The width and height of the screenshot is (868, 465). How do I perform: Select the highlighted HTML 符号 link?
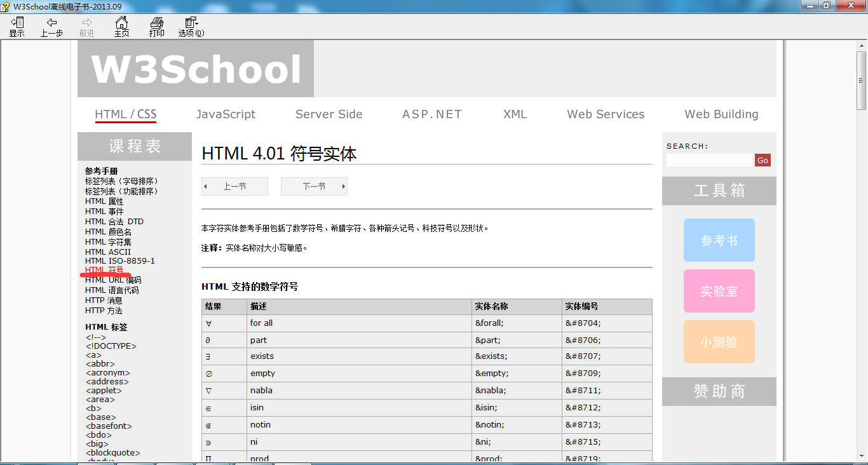click(104, 270)
